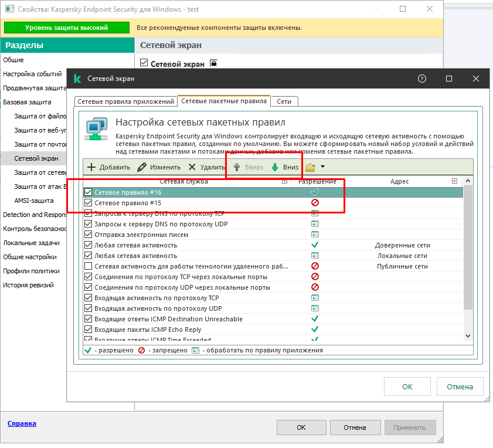493x448 pixels.
Task: Click permission icon for DNS UDP rule
Action: [x=315, y=224]
